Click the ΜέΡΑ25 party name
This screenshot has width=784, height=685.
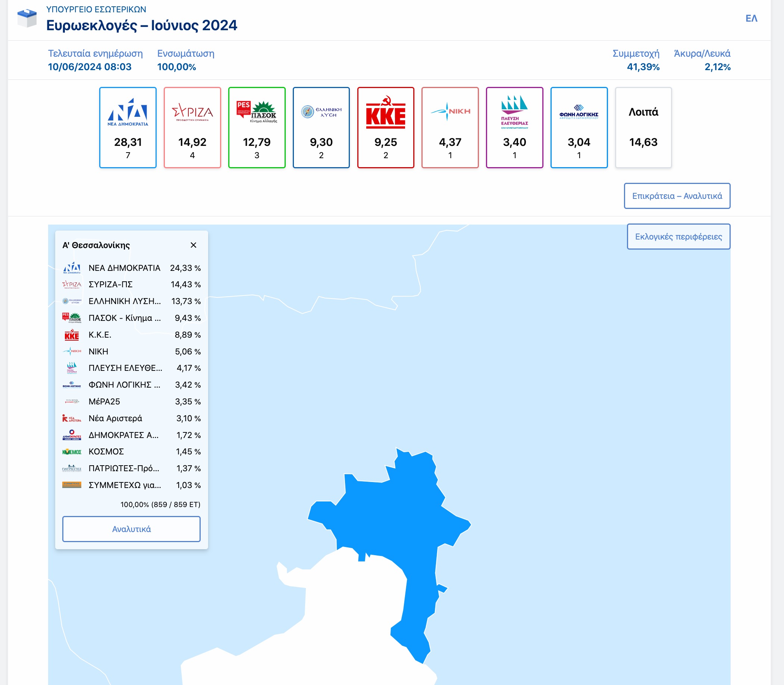pyautogui.click(x=104, y=402)
